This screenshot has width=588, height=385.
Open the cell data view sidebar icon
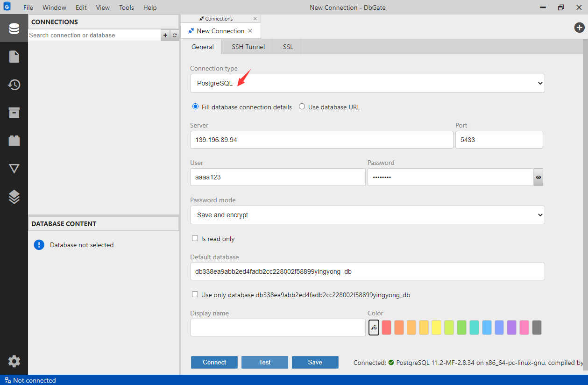(x=14, y=169)
